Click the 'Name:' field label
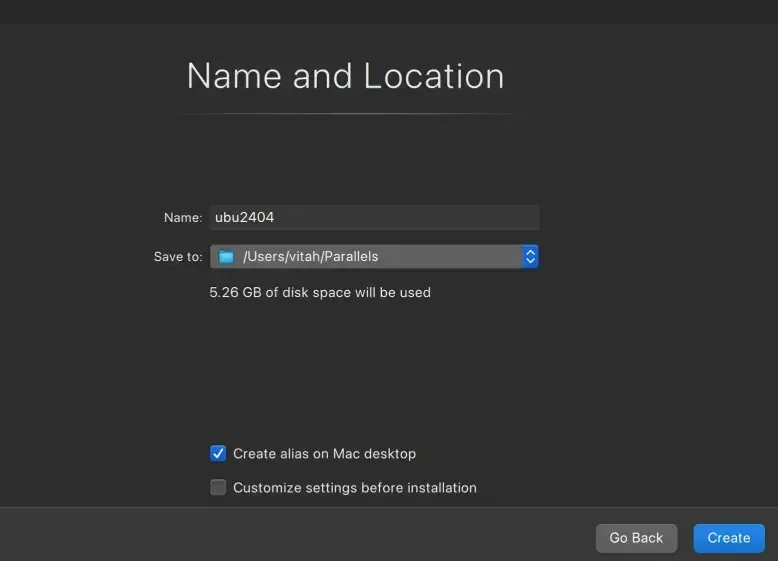Screen dimensions: 778x561 point(183,217)
